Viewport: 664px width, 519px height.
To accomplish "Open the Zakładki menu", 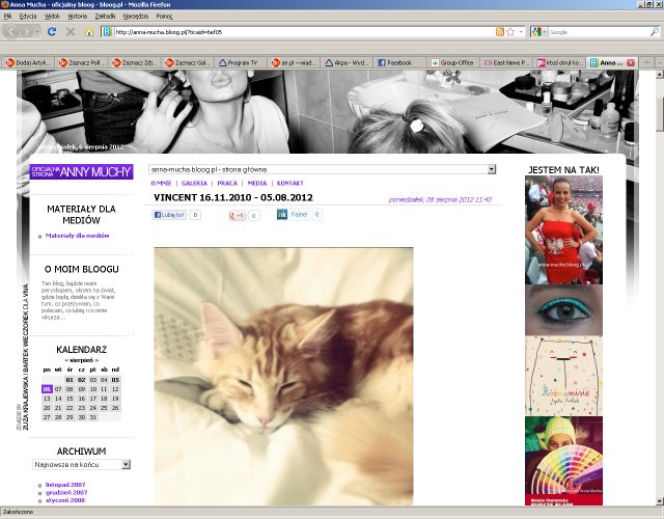I will (x=105, y=16).
